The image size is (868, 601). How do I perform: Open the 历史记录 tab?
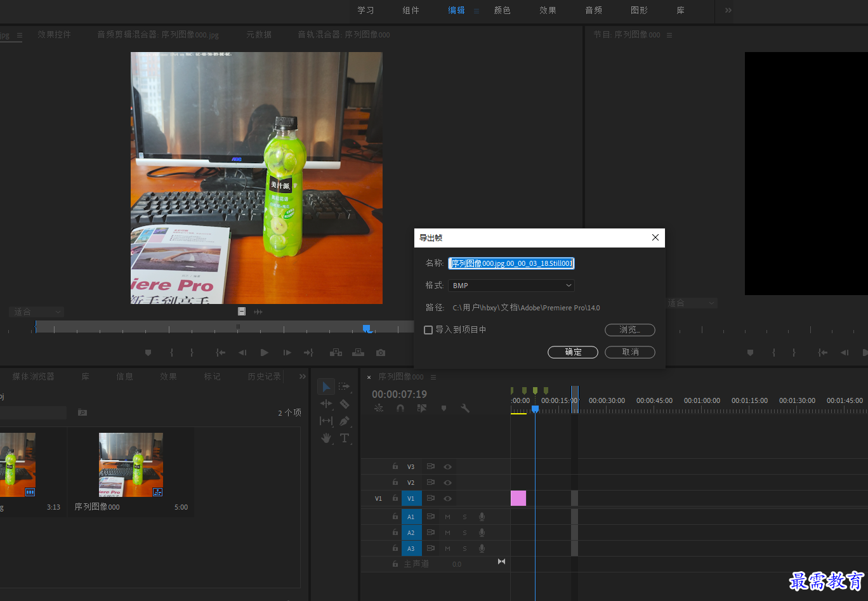pos(264,376)
